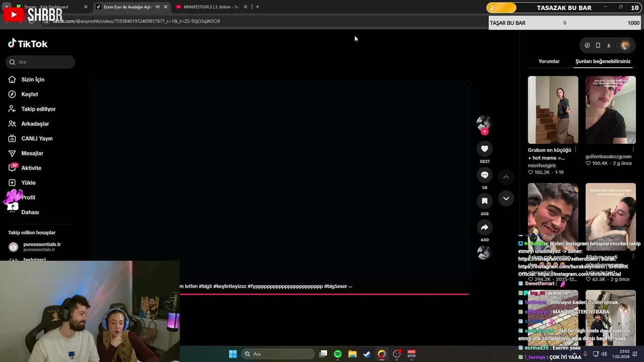Open comments via speech bubble icon
Screen dimensions: 644x362
coord(485,175)
